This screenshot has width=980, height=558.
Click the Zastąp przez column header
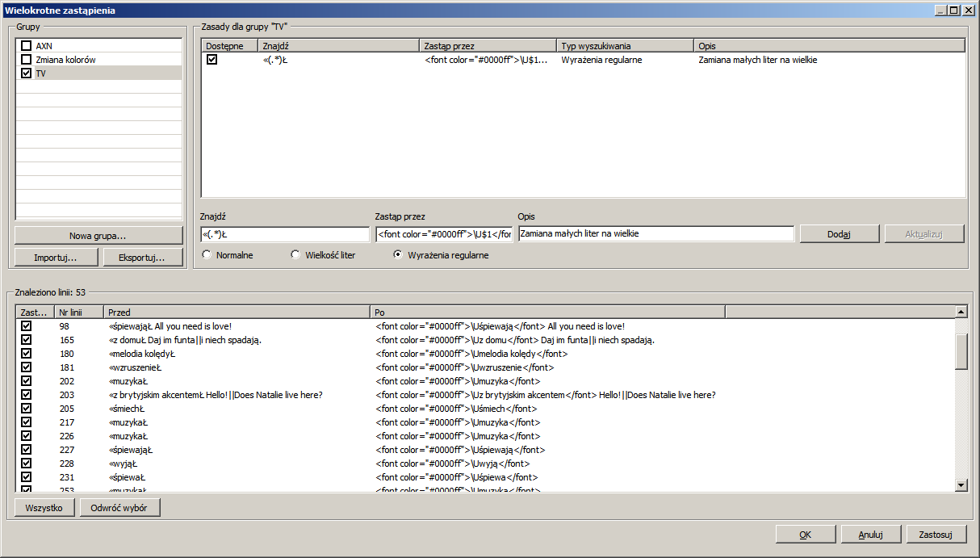click(x=488, y=46)
